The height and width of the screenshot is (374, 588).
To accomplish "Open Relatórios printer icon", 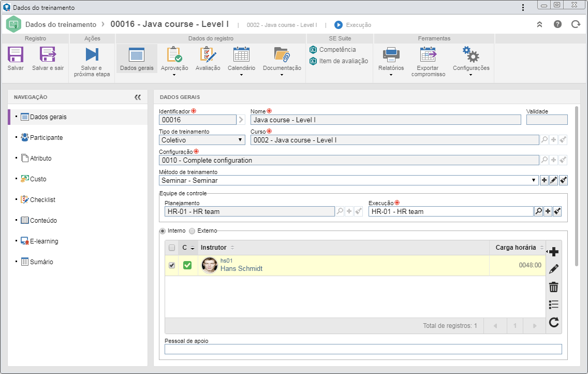I will pos(391,55).
